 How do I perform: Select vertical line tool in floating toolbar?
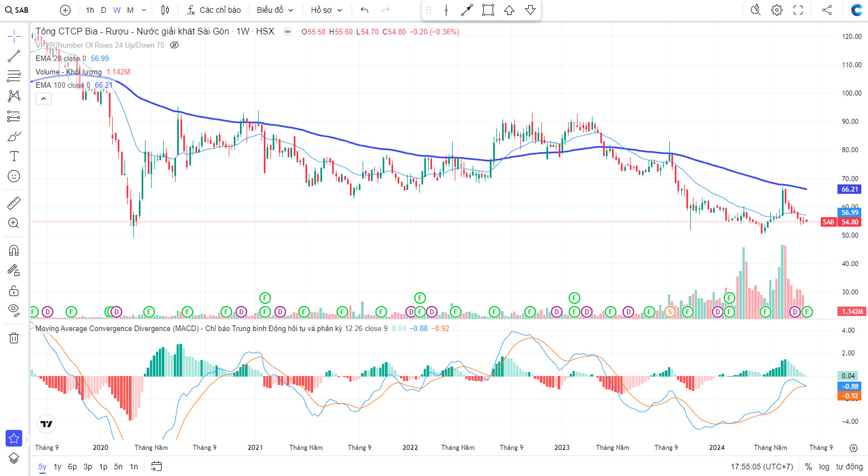pyautogui.click(x=446, y=10)
